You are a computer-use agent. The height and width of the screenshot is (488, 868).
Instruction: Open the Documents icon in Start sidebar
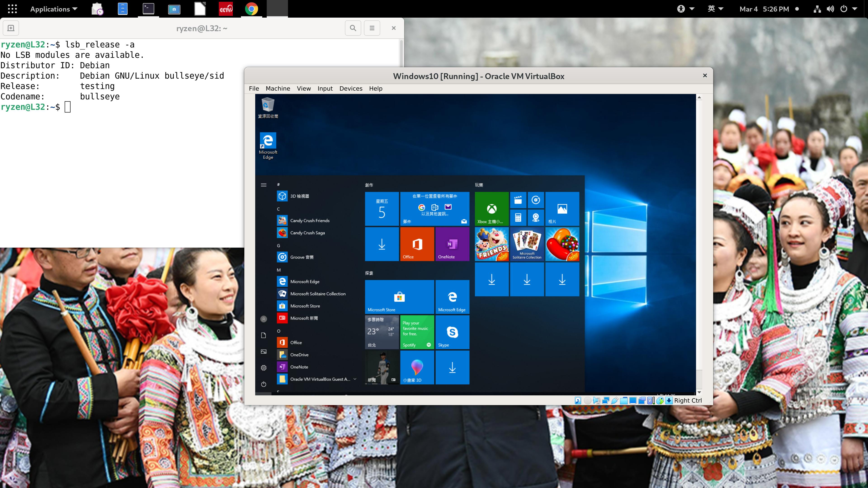264,335
